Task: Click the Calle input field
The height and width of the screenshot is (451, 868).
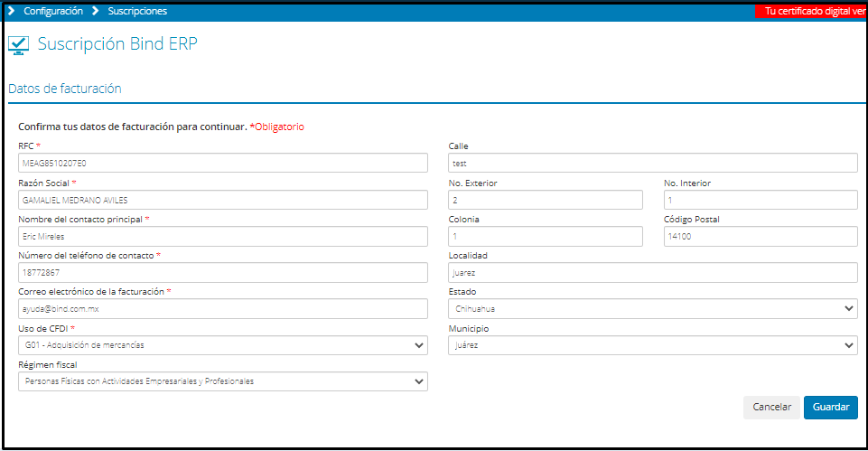Action: (653, 163)
